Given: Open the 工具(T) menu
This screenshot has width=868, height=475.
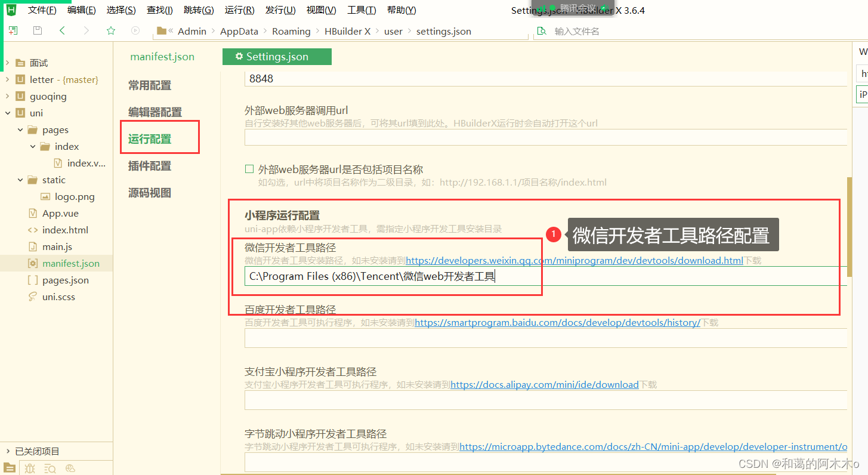Looking at the screenshot, I should coord(362,10).
